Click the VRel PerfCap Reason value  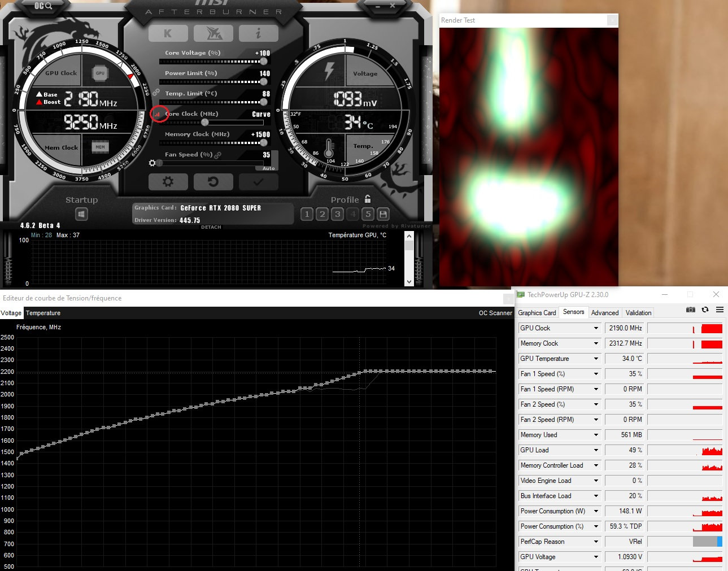(x=625, y=542)
